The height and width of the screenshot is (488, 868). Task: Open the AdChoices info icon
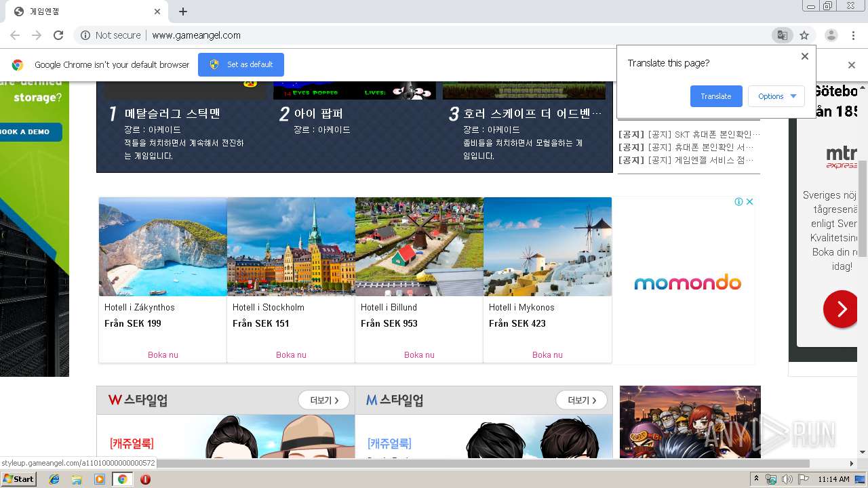(x=739, y=201)
